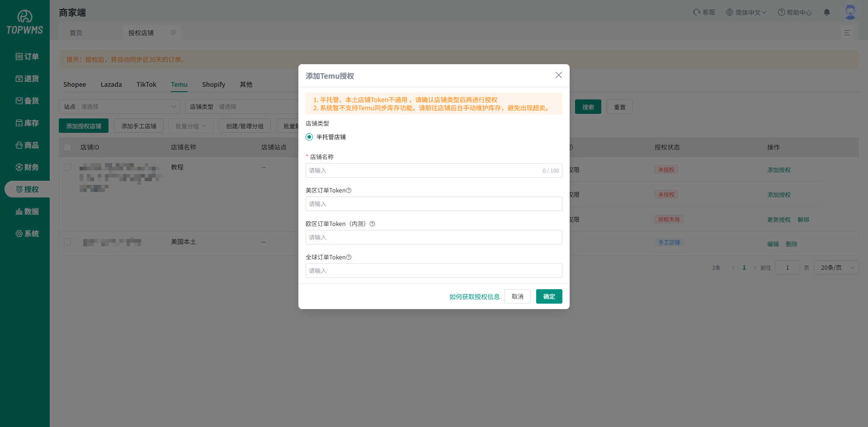Go to previous page arrow
Viewport: 868px width, 427px height.
coord(733,267)
